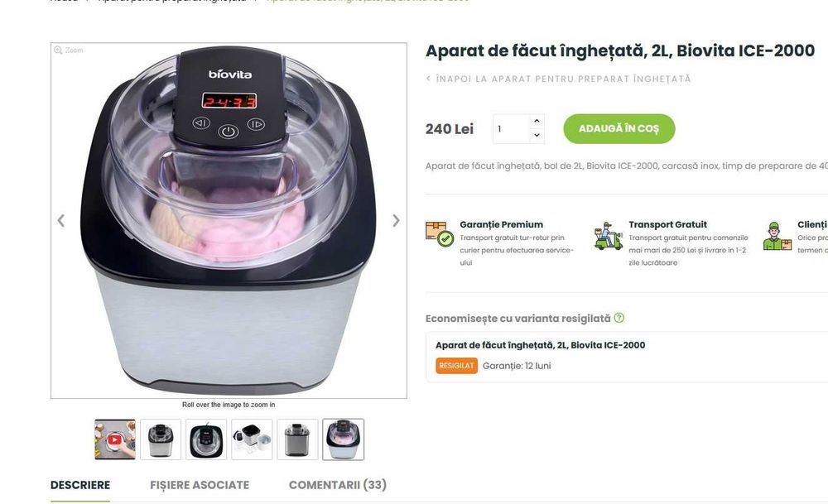The image size is (828, 504).
Task: Show next product image with right arrow
Action: (x=396, y=221)
